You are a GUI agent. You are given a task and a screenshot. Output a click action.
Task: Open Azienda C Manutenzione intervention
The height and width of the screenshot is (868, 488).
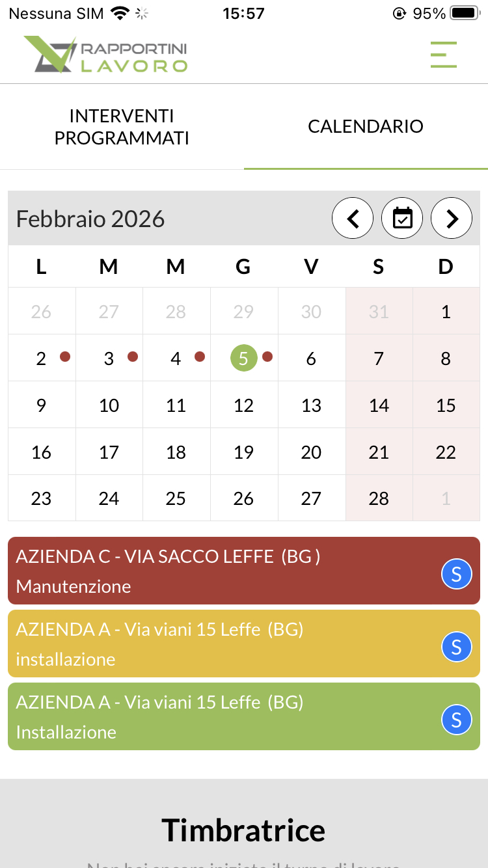221,571
